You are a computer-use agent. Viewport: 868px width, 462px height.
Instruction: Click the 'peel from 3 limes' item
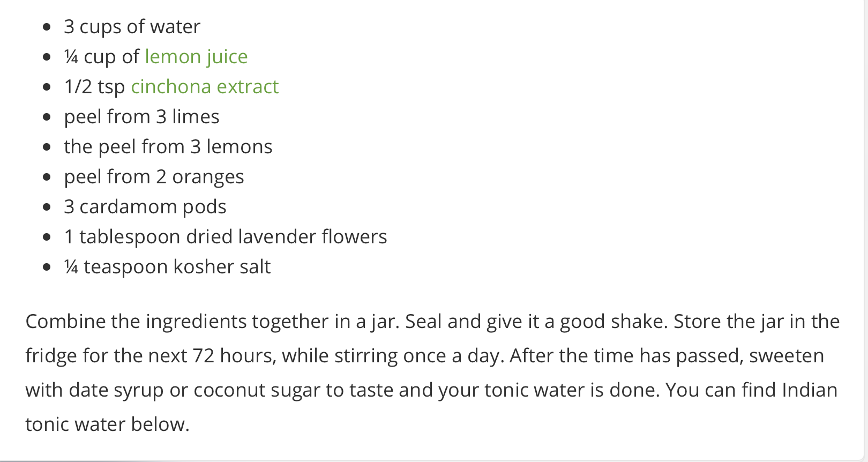click(141, 117)
